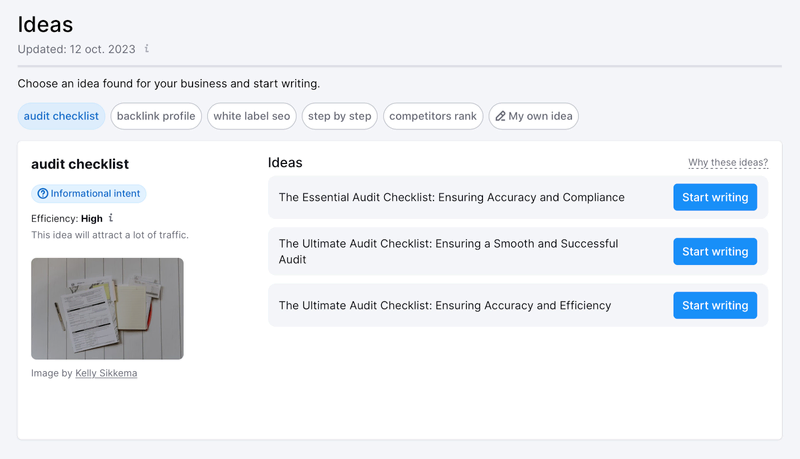Screen dimensions: 800x459
Task: Click the audit checklist paperwork thumbnail image
Action: coord(107,309)
